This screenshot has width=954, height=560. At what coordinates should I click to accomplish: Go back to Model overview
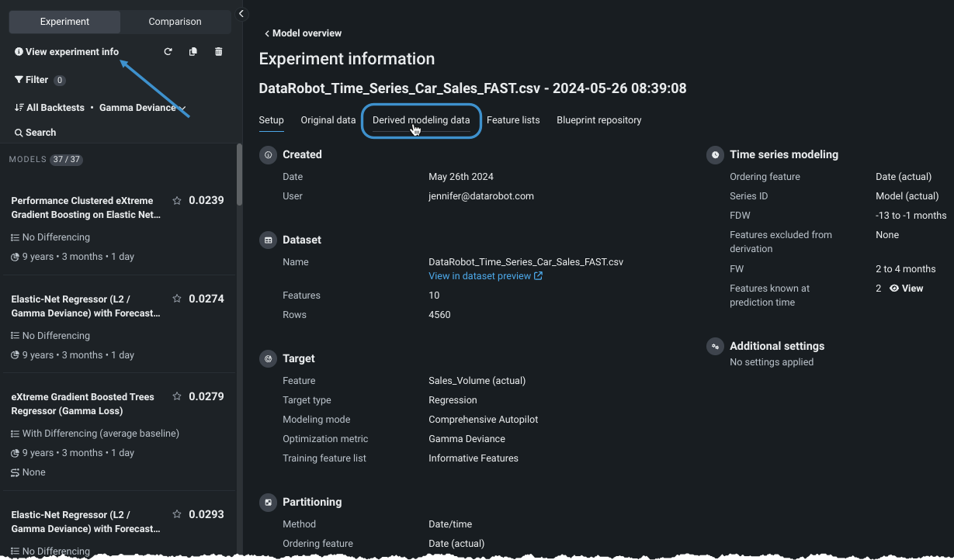[303, 33]
